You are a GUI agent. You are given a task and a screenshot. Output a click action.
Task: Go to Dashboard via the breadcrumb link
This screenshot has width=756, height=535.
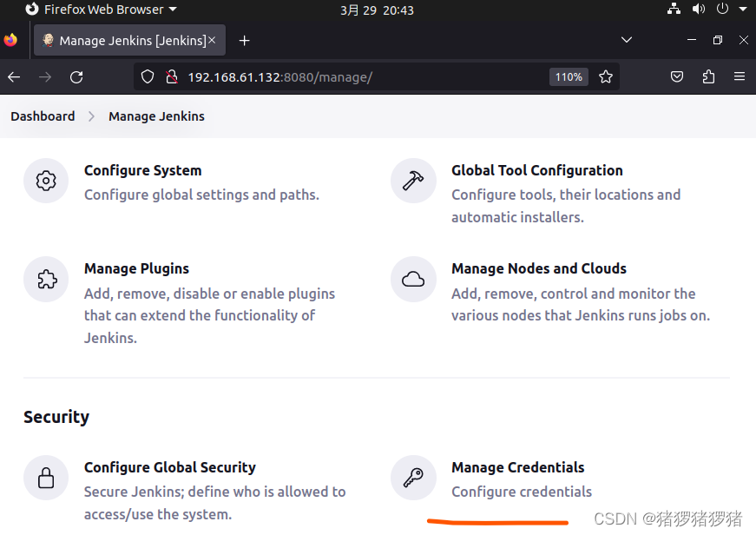[x=42, y=116]
